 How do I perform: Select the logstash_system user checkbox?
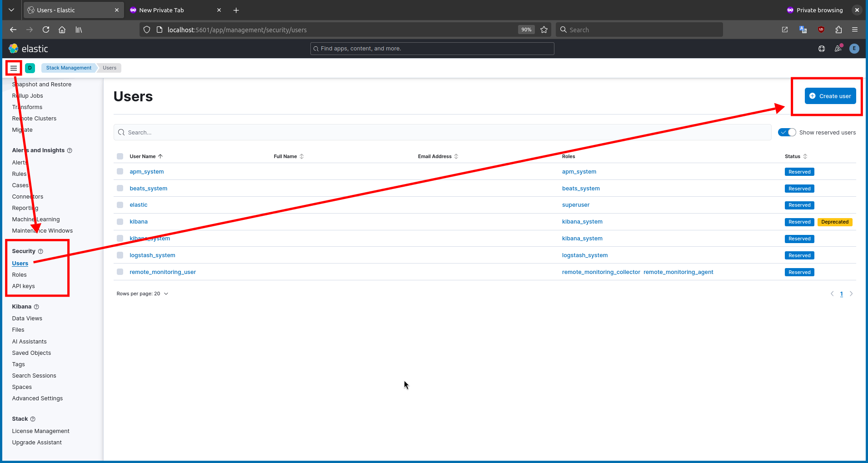[120, 255]
